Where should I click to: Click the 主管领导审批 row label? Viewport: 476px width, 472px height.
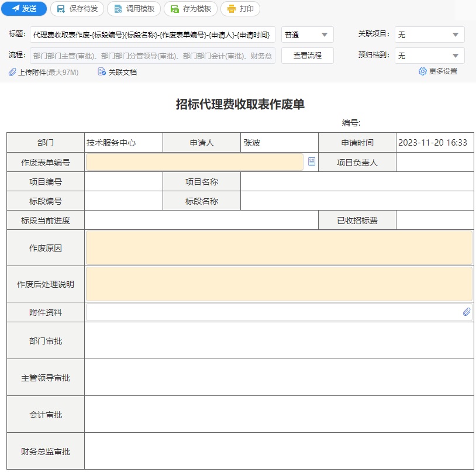pyautogui.click(x=46, y=378)
